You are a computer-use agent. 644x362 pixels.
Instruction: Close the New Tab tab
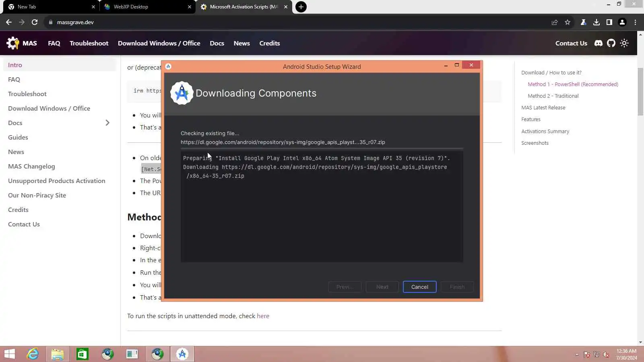93,7
